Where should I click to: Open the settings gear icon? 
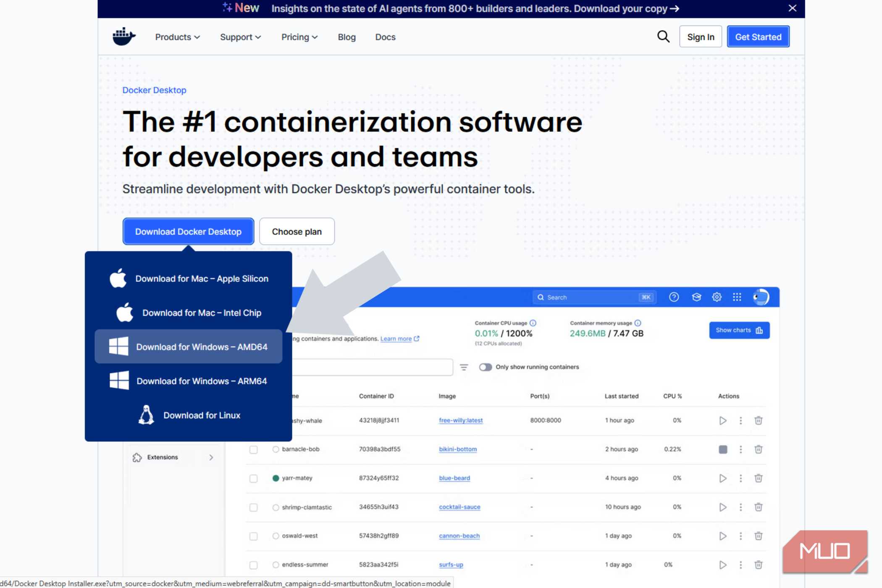[x=717, y=297]
